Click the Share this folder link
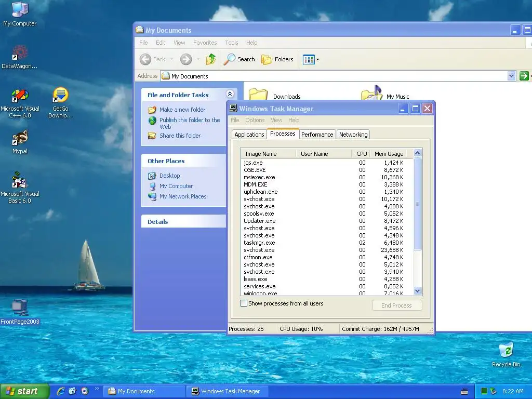The image size is (532, 399). coord(180,136)
